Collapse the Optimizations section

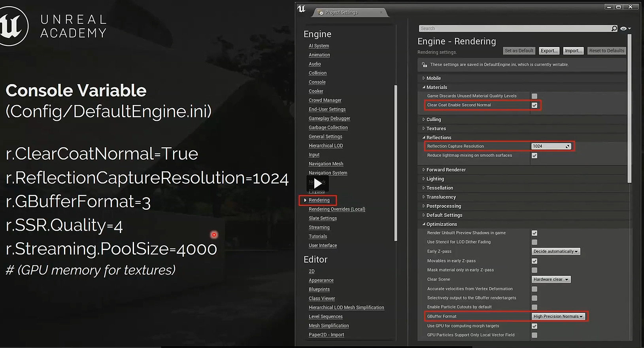coord(423,224)
